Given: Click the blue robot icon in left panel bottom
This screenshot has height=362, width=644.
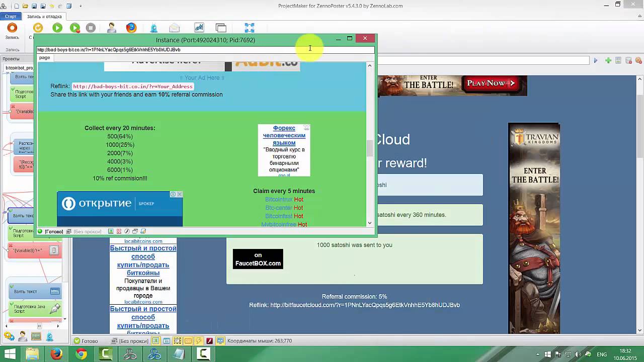Looking at the screenshot, I should pos(50,336).
